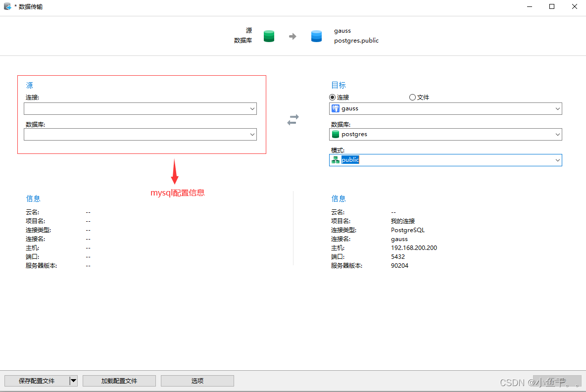This screenshot has height=392, width=586.
Task: Click the 选项 button
Action: [197, 381]
